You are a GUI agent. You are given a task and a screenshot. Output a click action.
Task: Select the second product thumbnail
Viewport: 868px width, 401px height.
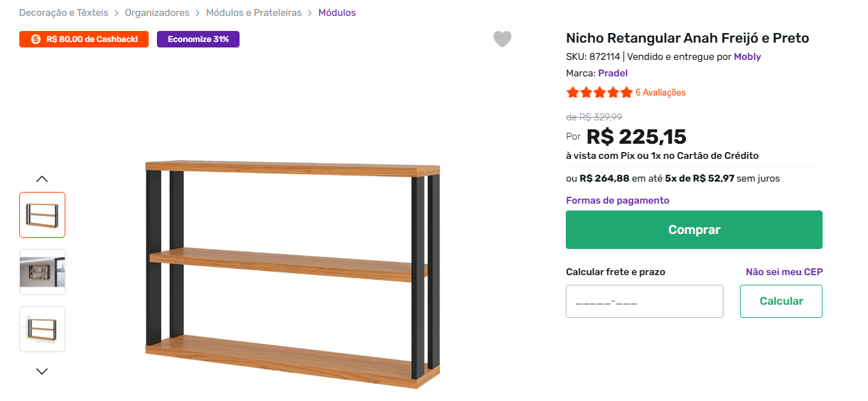pyautogui.click(x=42, y=272)
